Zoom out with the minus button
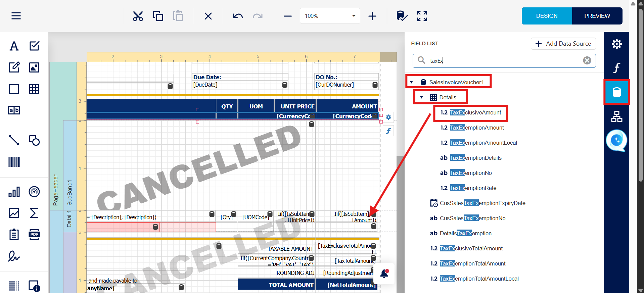Viewport: 644px width, 293px height. click(288, 16)
